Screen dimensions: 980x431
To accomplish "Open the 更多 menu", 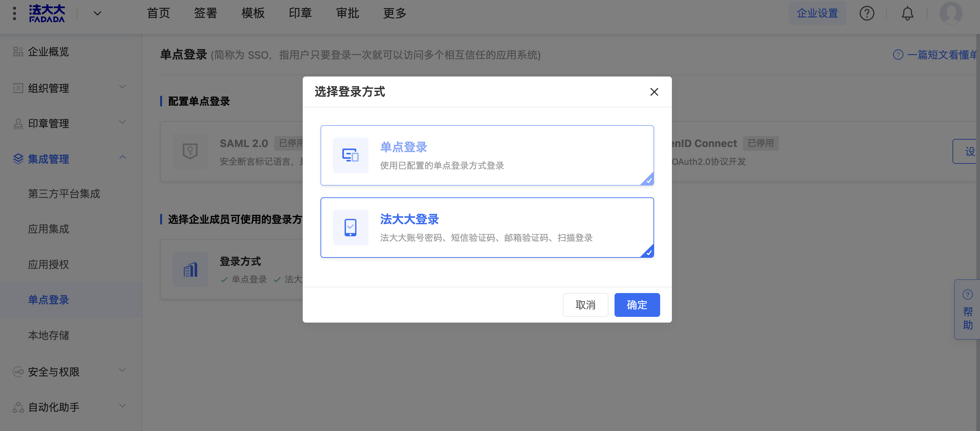I will tap(394, 13).
